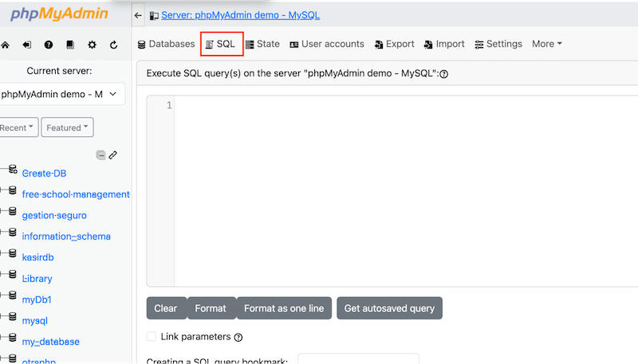Screen dimensions: 638x364
Task: Click the server icon in breadcrumb
Action: 154,16
